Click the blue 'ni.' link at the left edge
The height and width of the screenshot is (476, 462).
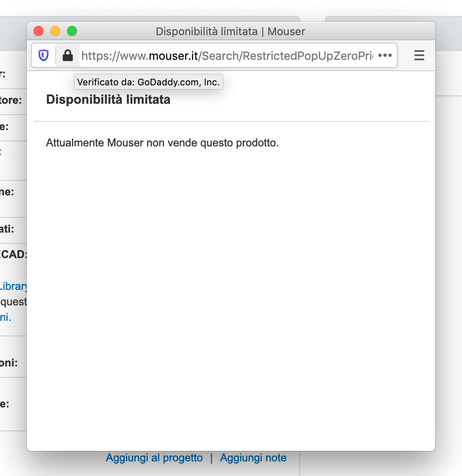point(5,317)
